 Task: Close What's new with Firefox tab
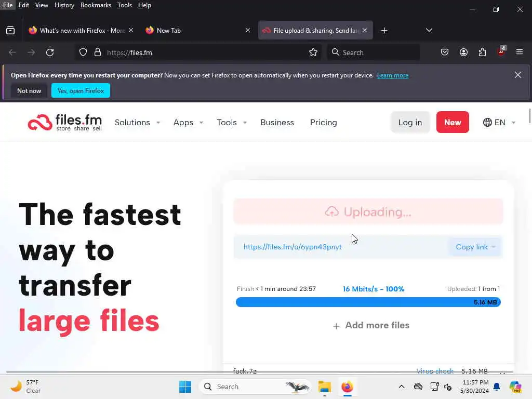tap(131, 30)
